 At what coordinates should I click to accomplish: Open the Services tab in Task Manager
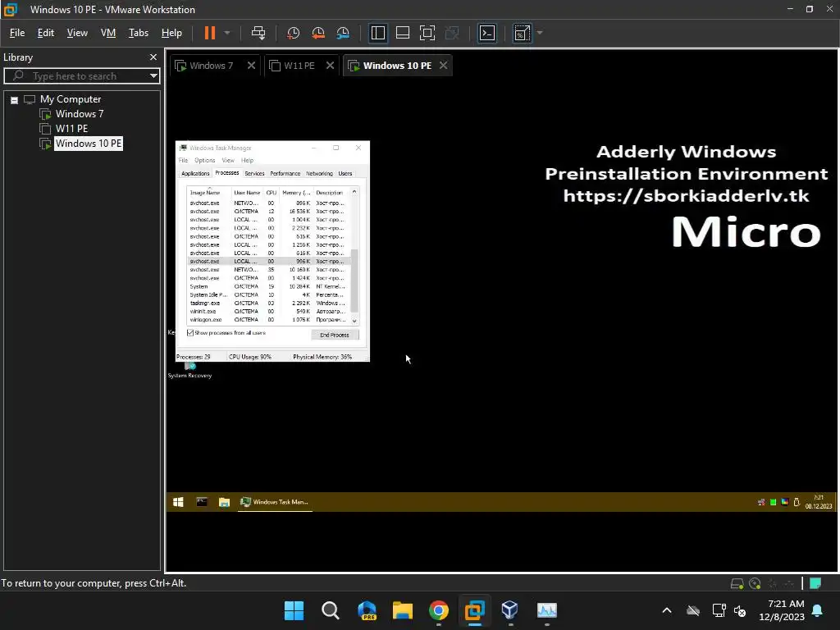(254, 174)
